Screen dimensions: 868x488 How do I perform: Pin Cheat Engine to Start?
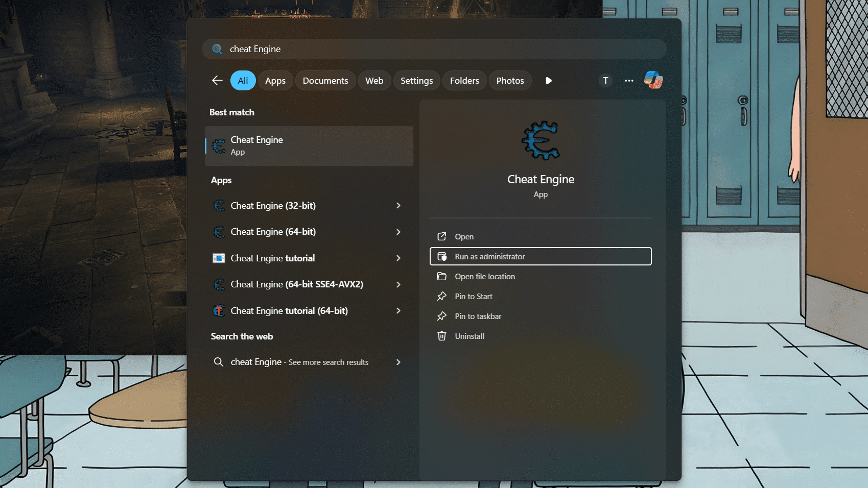541,297
